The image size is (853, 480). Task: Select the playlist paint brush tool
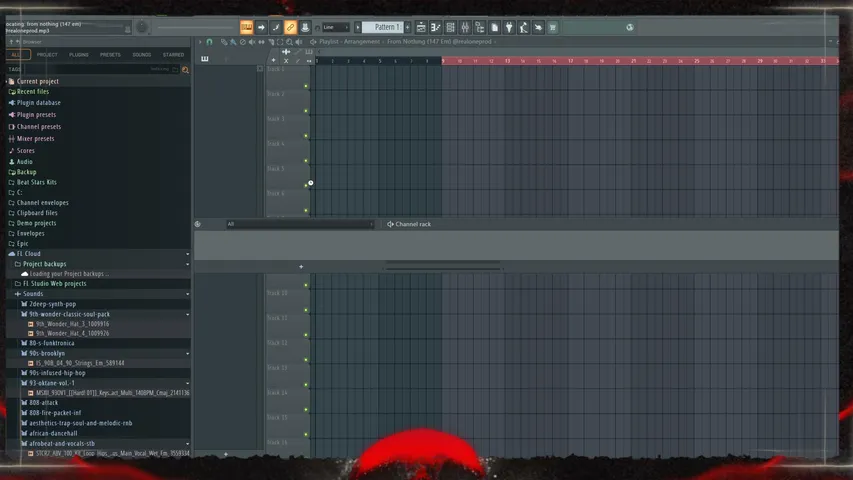pyautogui.click(x=233, y=42)
